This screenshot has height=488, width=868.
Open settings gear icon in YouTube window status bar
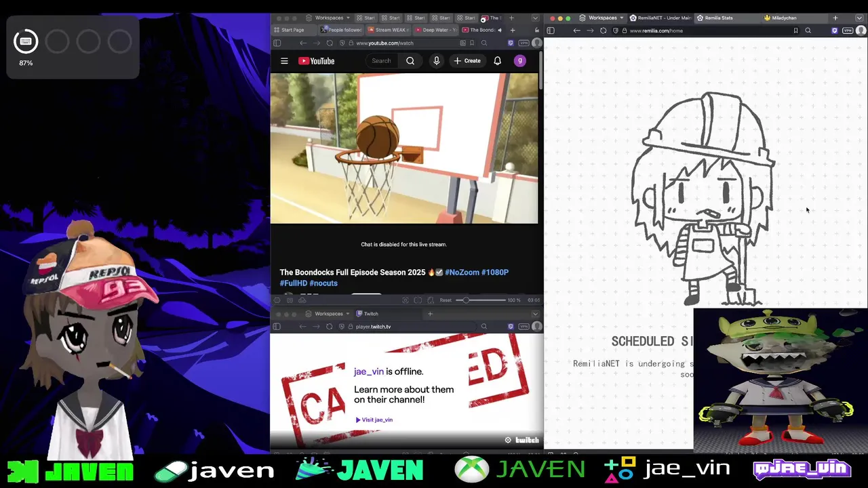pos(277,300)
